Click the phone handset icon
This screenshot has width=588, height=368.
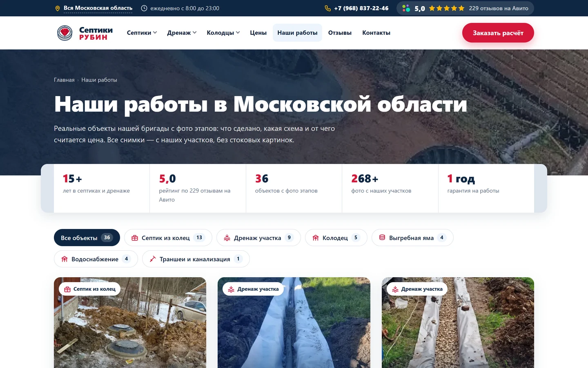click(x=327, y=8)
